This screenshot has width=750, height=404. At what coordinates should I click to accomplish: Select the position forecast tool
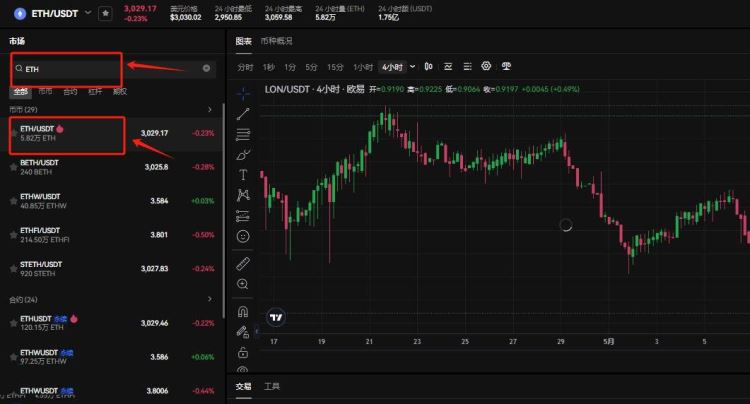pyautogui.click(x=243, y=216)
